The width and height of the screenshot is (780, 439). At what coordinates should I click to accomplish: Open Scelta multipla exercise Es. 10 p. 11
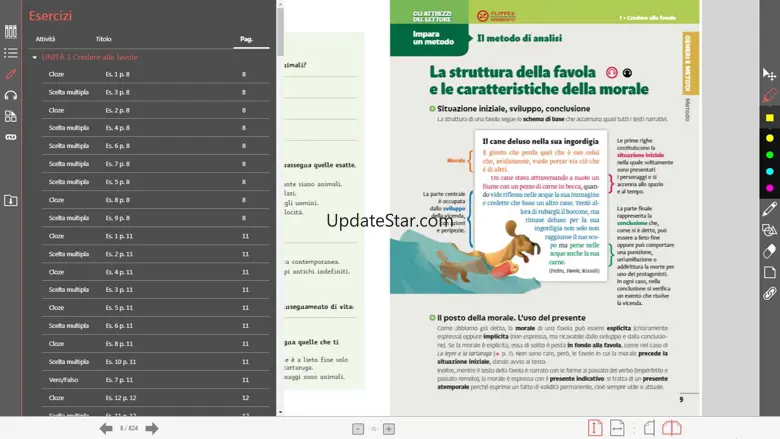(156, 362)
